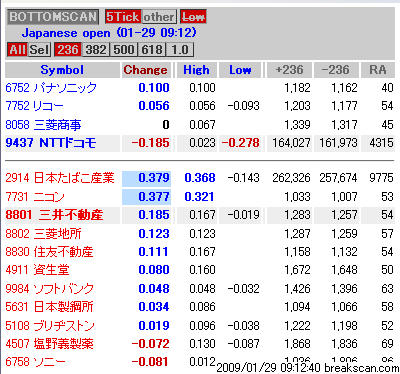The height and width of the screenshot is (374, 400).
Task: Click High value 0.368 for 2914
Action: tap(200, 178)
